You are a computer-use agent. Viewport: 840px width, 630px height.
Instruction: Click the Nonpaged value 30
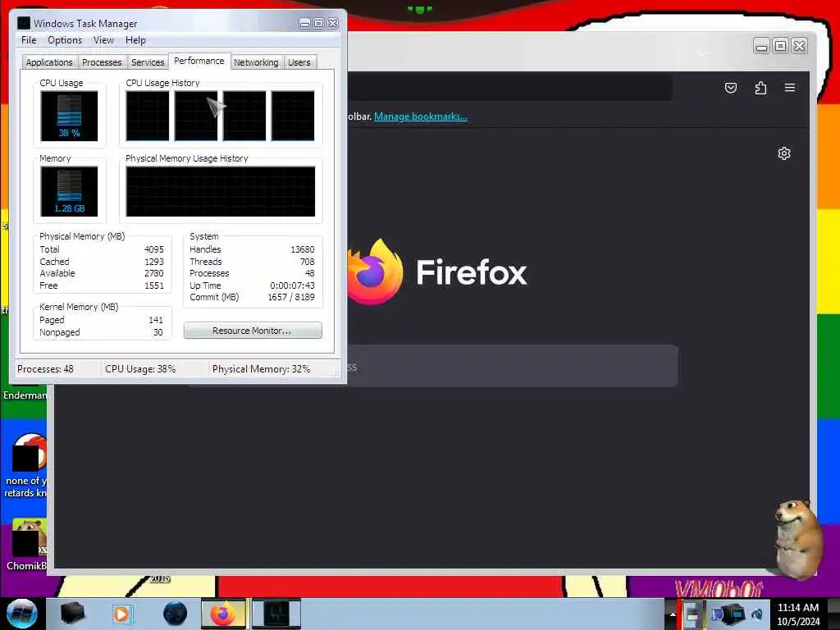click(158, 333)
